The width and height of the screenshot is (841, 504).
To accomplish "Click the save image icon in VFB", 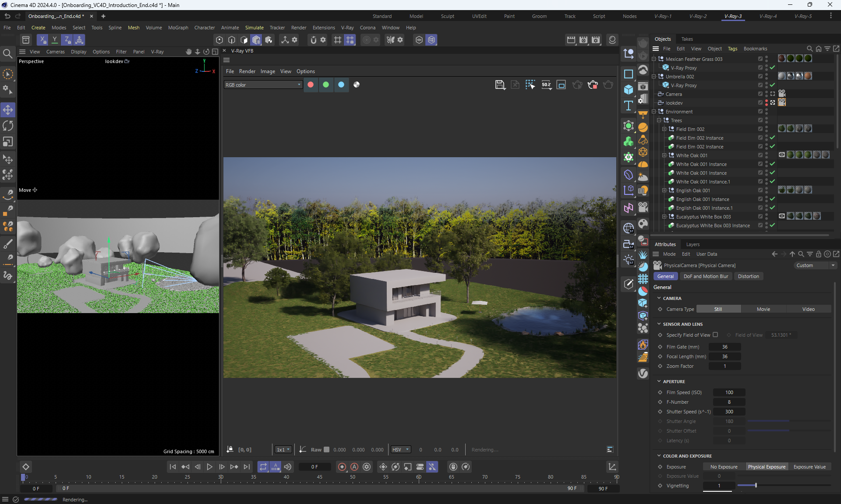I will click(500, 85).
